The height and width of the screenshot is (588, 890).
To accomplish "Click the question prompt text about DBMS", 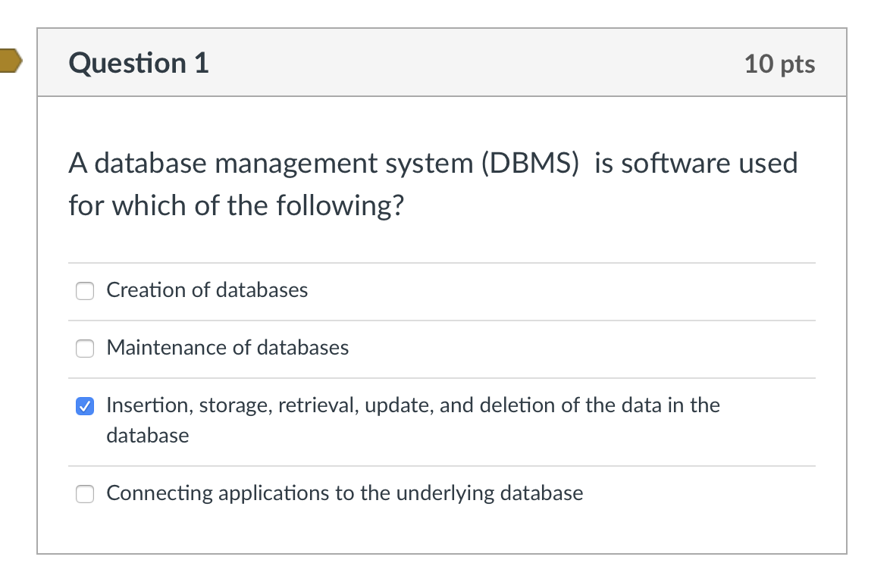I will (432, 184).
